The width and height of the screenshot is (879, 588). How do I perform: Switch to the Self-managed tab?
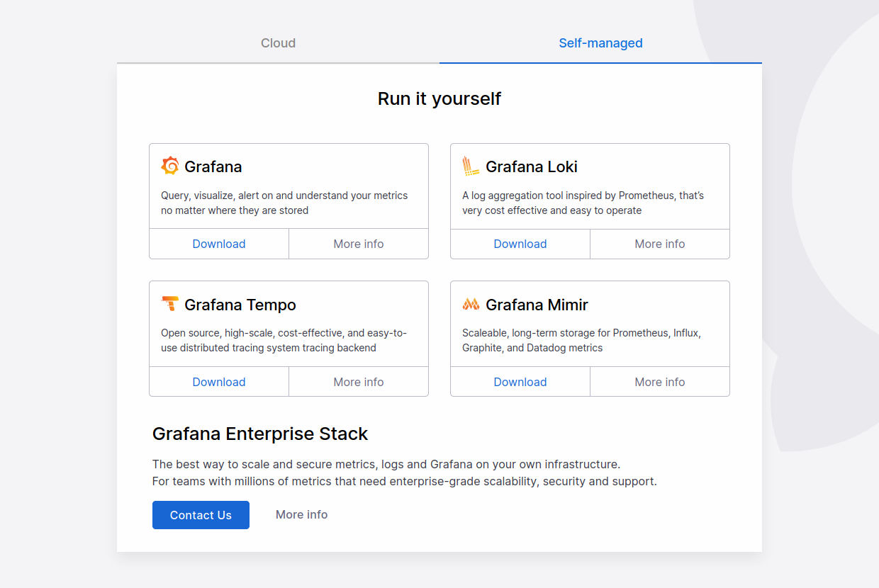click(x=600, y=43)
